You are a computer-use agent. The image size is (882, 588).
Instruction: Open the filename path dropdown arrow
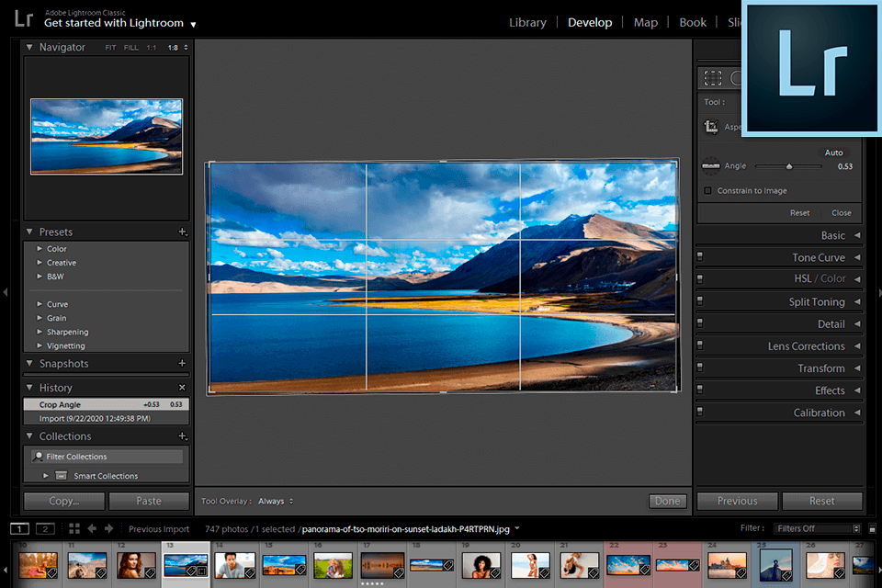(517, 528)
